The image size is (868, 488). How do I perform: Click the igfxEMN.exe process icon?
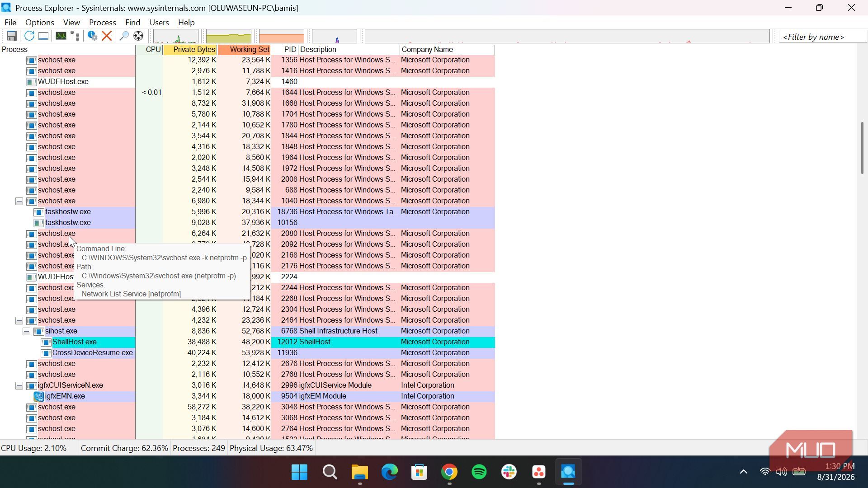39,396
